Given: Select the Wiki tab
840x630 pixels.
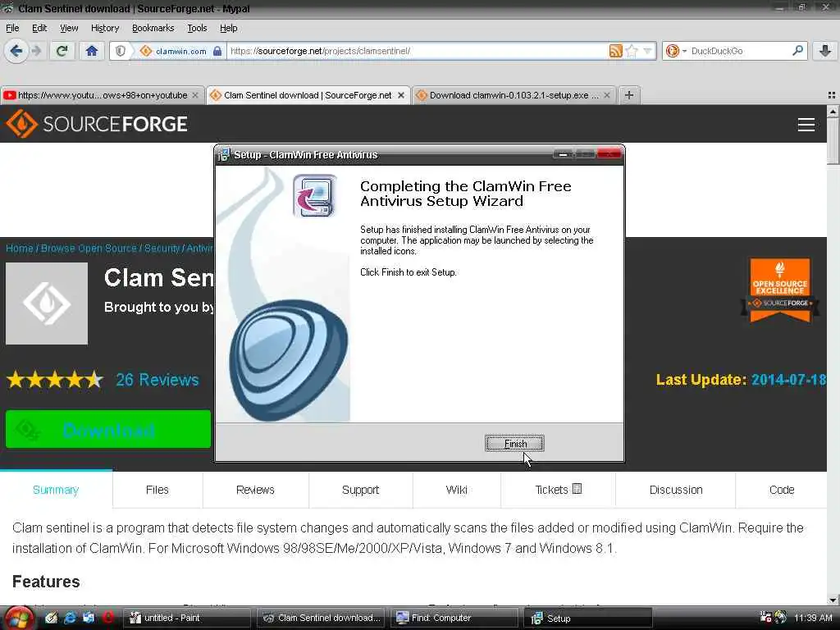Looking at the screenshot, I should pos(456,490).
